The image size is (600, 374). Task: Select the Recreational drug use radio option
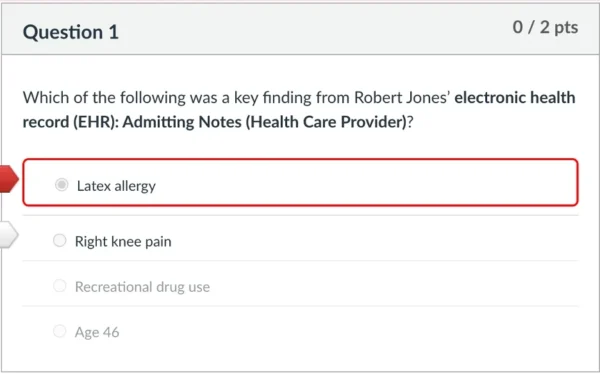click(x=60, y=286)
